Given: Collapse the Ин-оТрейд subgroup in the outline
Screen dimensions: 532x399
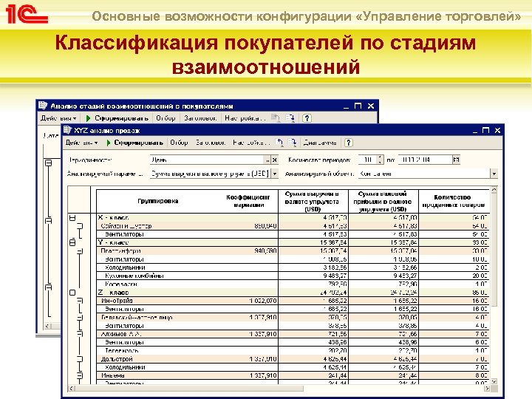Looking at the screenshot, I should pos(80,301).
